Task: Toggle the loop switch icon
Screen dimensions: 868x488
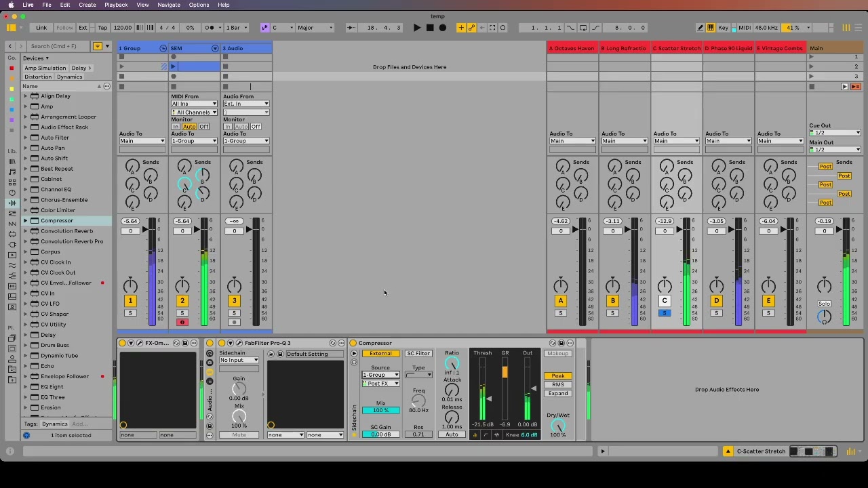Action: click(x=583, y=28)
